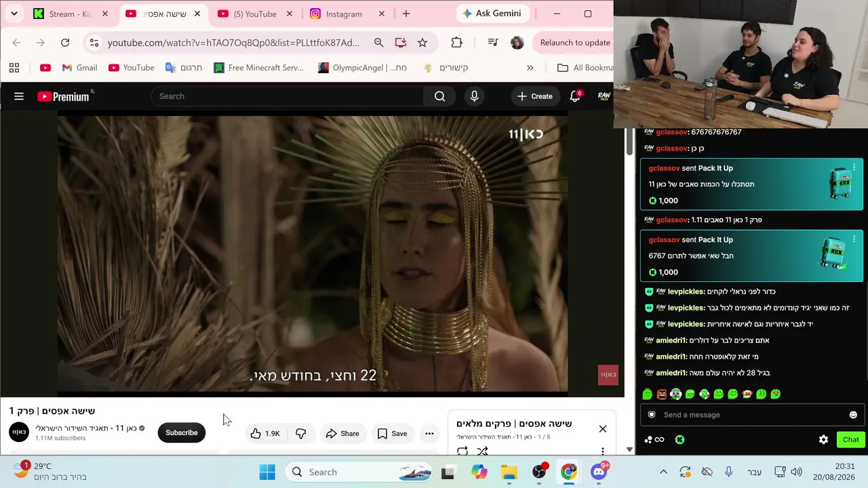Close the playlist panel

pyautogui.click(x=602, y=429)
